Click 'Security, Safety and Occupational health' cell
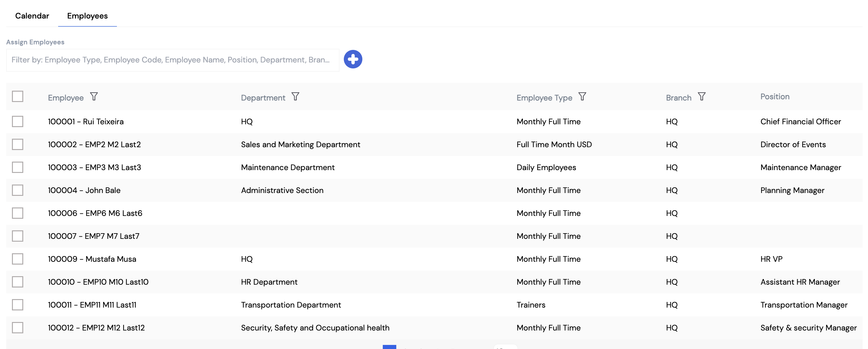Image resolution: width=868 pixels, height=349 pixels. [315, 327]
